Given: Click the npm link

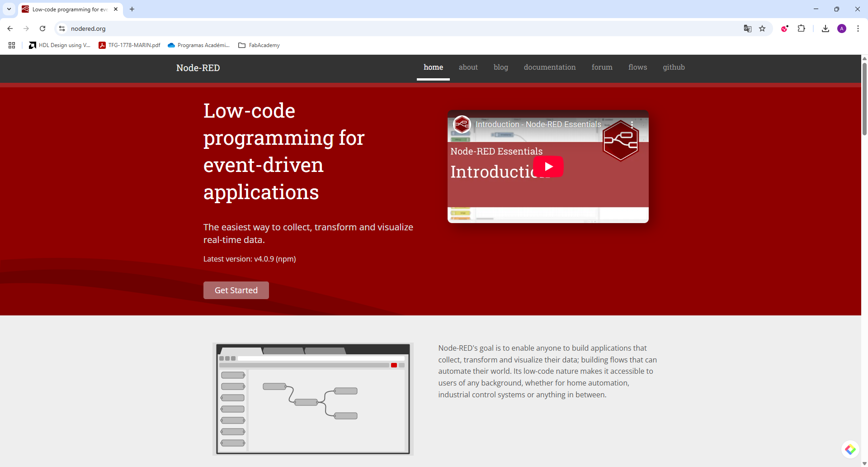Looking at the screenshot, I should coord(286,259).
